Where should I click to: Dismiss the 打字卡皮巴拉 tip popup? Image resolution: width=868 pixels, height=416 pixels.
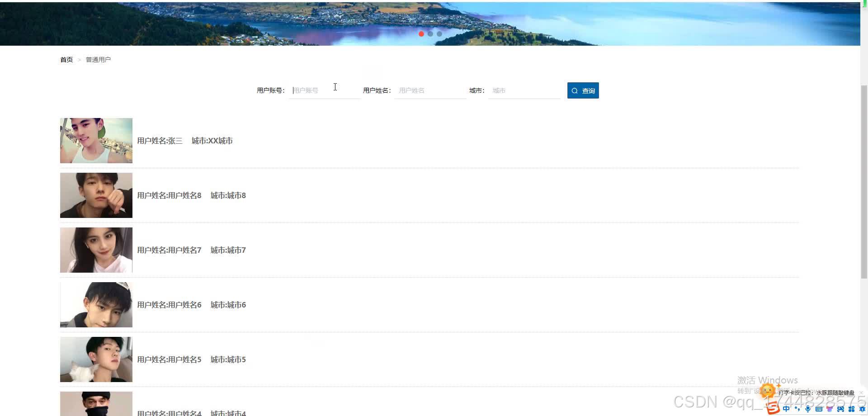click(x=861, y=392)
